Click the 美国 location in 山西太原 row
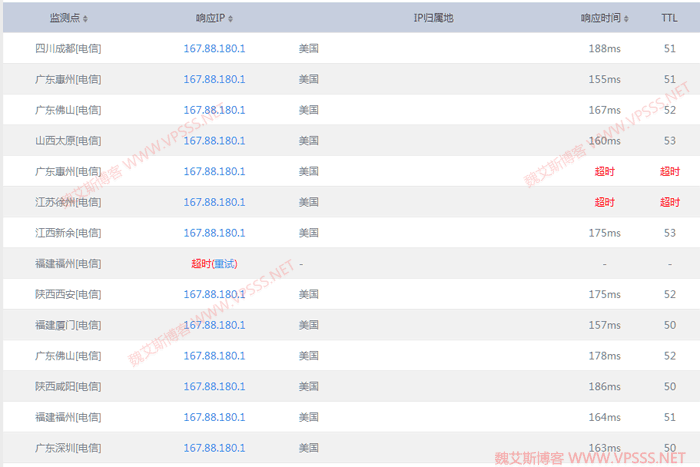Screen dimensions: 700x467 click(x=308, y=141)
